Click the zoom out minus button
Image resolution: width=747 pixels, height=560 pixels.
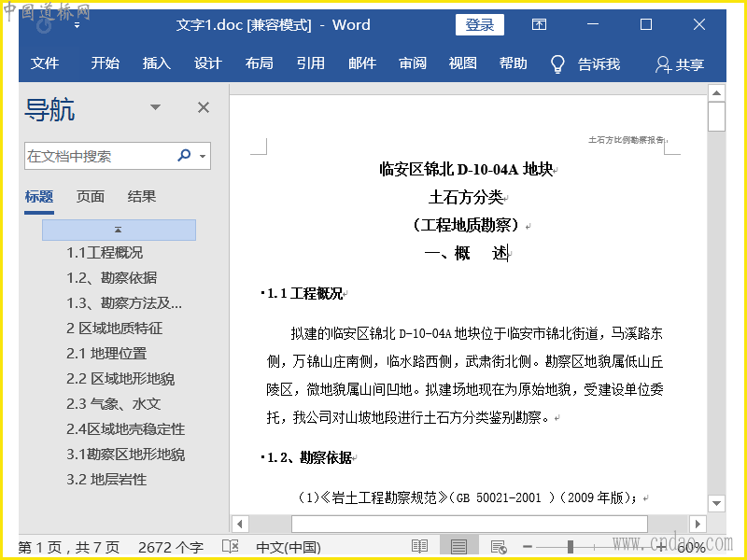pos(528,547)
